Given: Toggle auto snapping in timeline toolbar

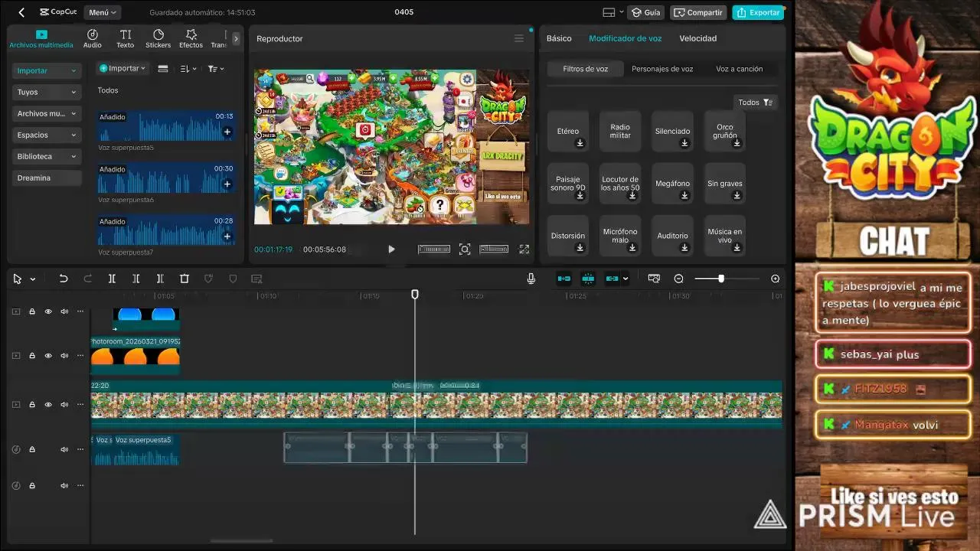Looking at the screenshot, I should [588, 279].
